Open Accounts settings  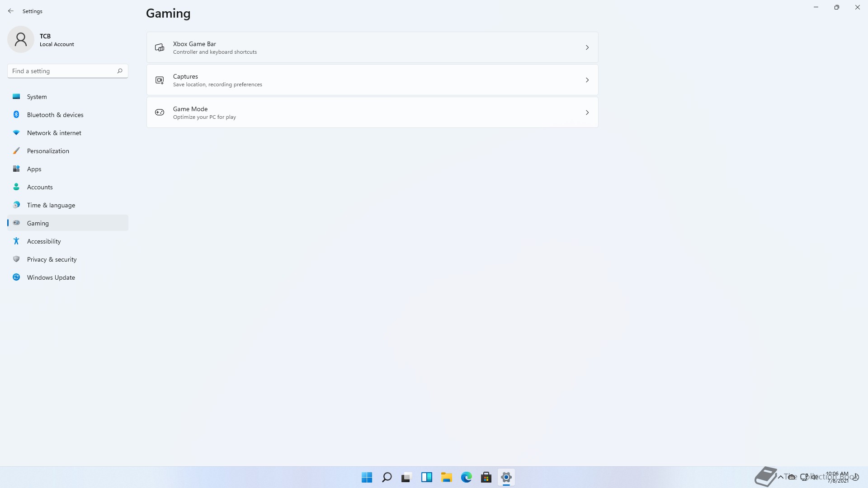point(40,187)
